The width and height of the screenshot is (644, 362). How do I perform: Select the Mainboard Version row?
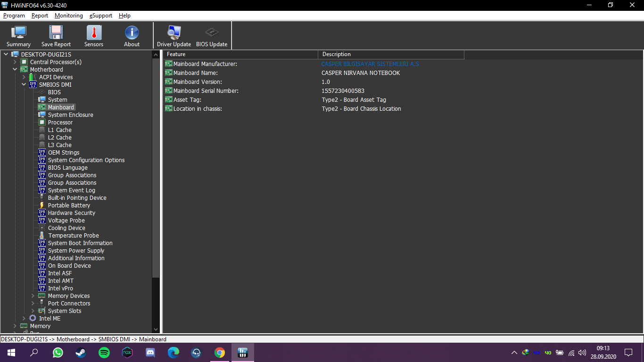tap(313, 82)
